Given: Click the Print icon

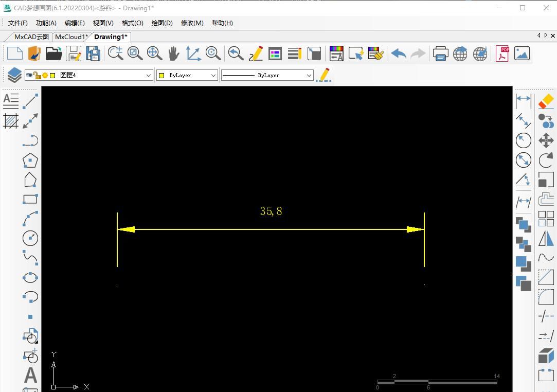Looking at the screenshot, I should 440,54.
